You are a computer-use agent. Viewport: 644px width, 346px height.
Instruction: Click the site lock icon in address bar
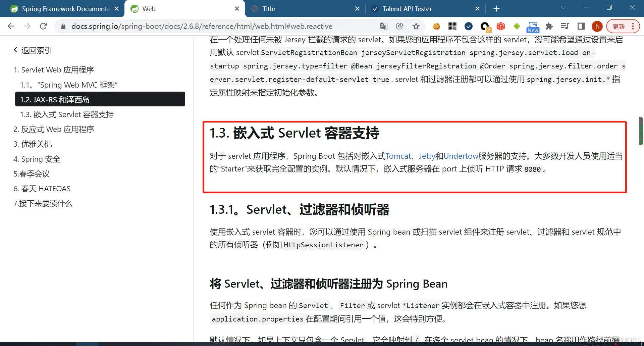point(63,26)
